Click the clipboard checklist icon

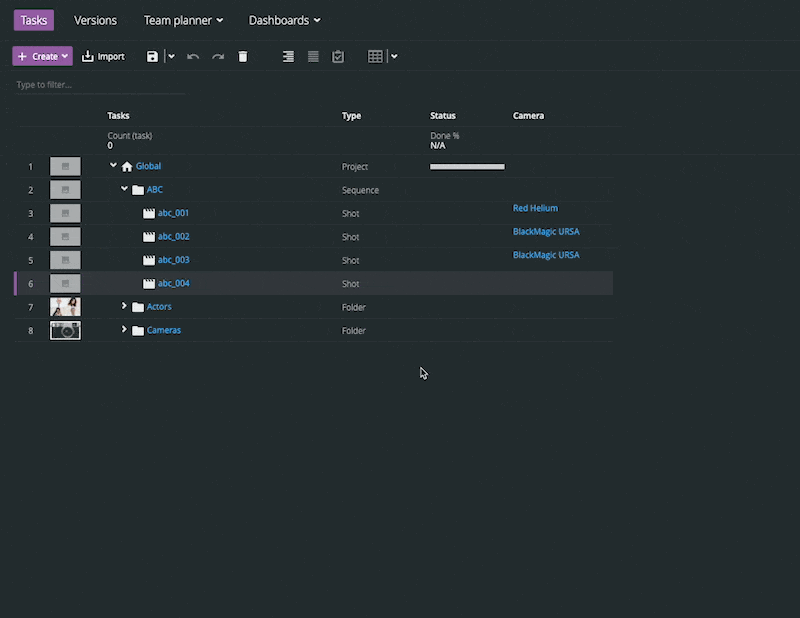[338, 57]
